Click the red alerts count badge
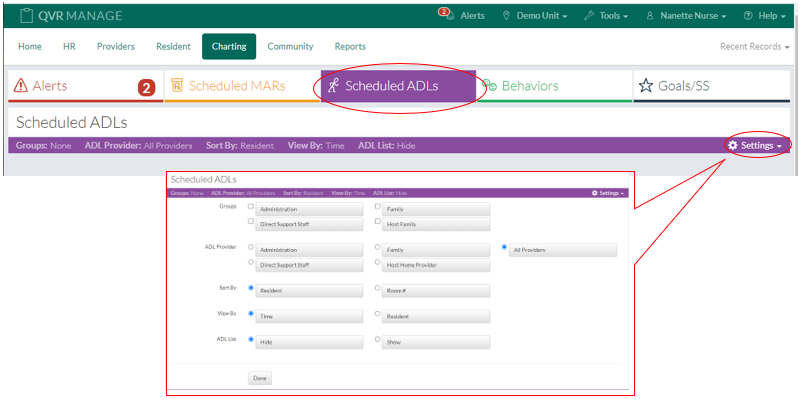801x402 pixels. pos(146,87)
